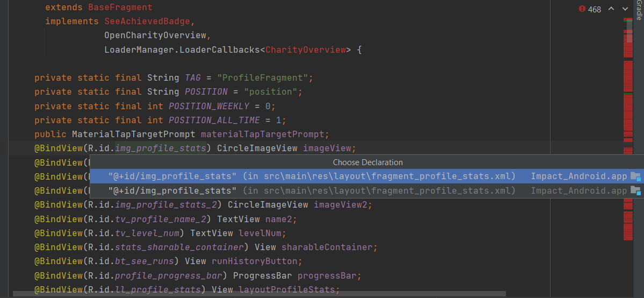644x298 pixels.
Task: Click materialTapTargetPrompt field name
Action: click(x=263, y=134)
